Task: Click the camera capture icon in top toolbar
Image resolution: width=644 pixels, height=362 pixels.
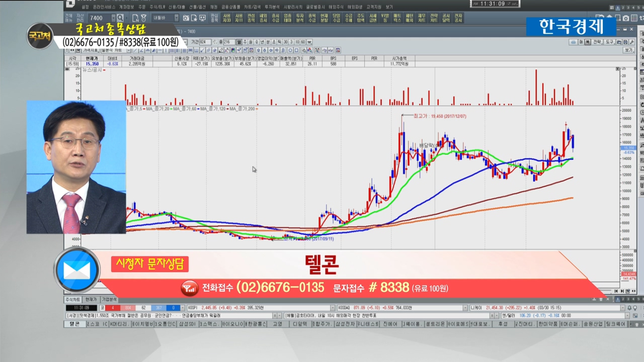Action: point(186,18)
